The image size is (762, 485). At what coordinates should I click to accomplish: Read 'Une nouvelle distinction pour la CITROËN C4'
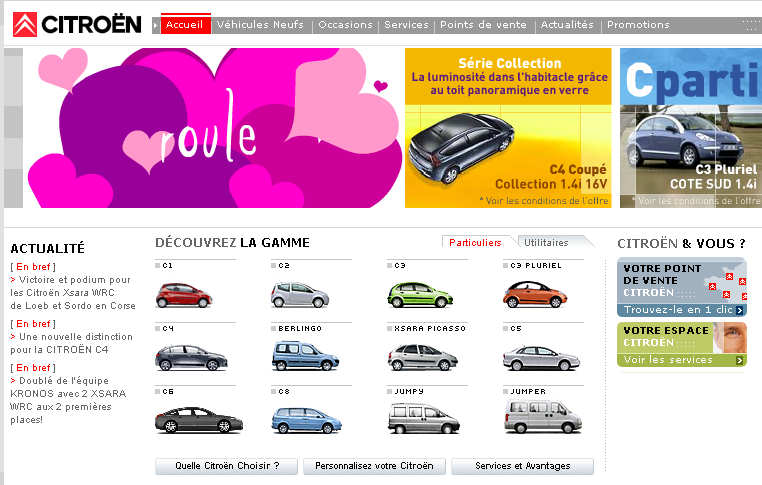pyautogui.click(x=71, y=343)
